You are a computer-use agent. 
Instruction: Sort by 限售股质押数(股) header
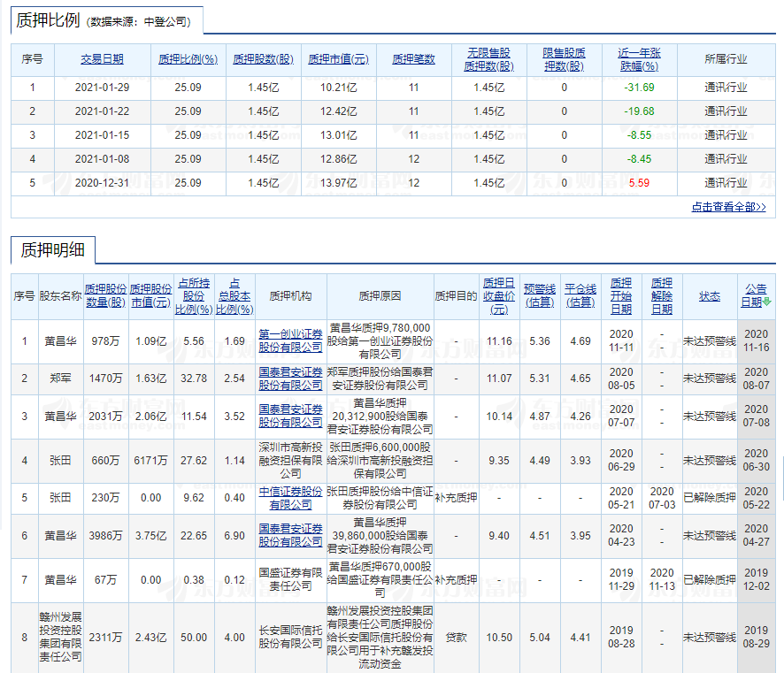point(564,59)
